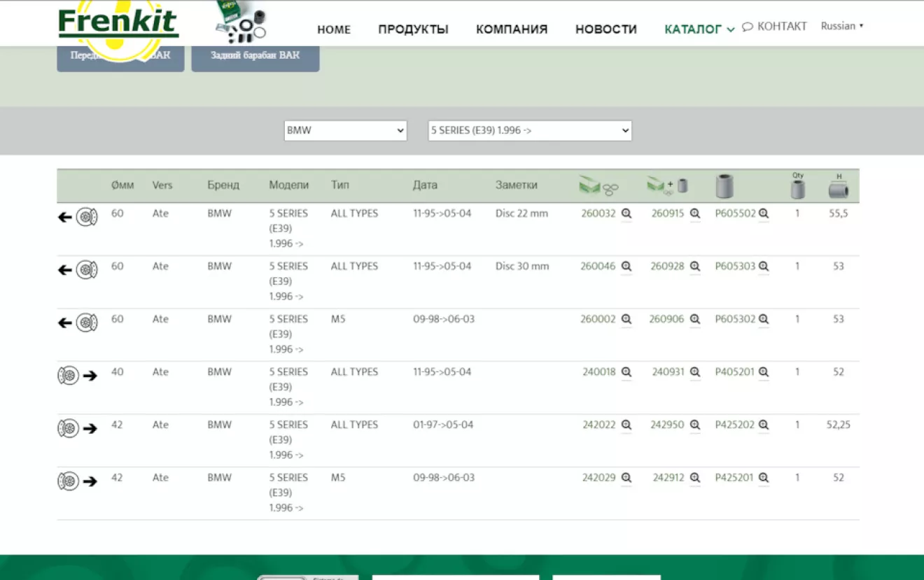Screen dimensions: 924x580
Task: Click magnifier icon next to 260002
Action: pyautogui.click(x=626, y=319)
